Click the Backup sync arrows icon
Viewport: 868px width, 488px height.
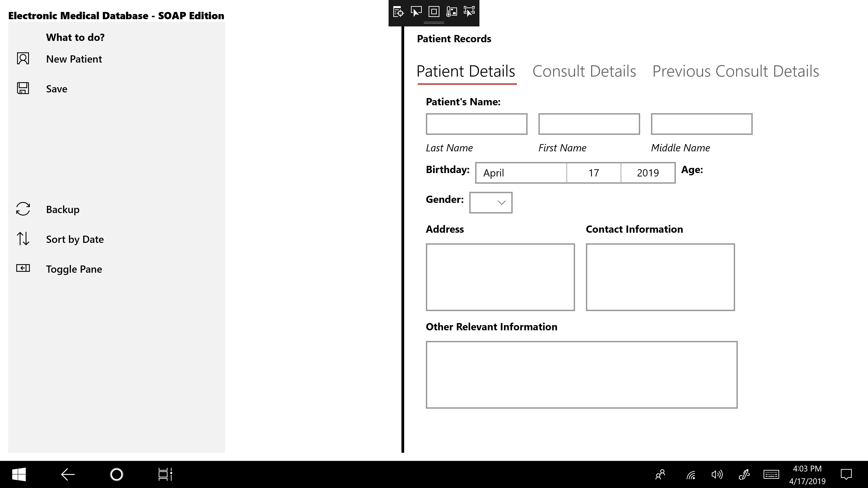pyautogui.click(x=23, y=209)
